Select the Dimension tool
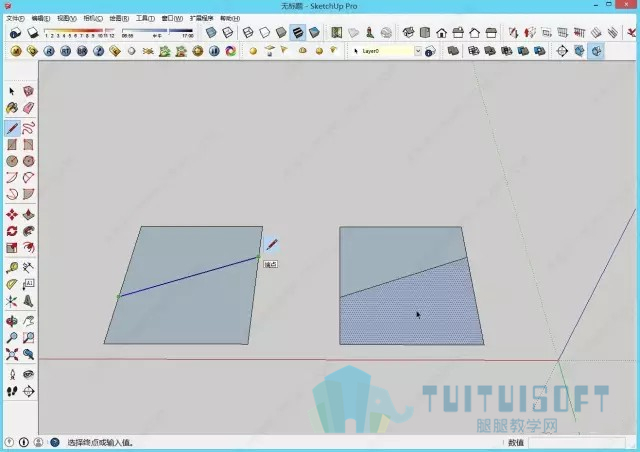The width and height of the screenshot is (640, 452). (28, 268)
